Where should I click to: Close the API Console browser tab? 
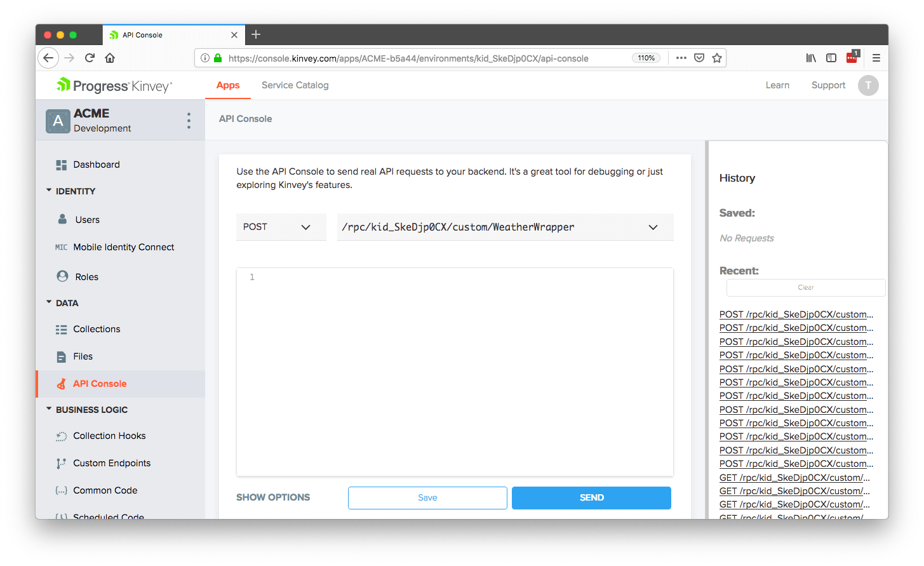tap(234, 35)
